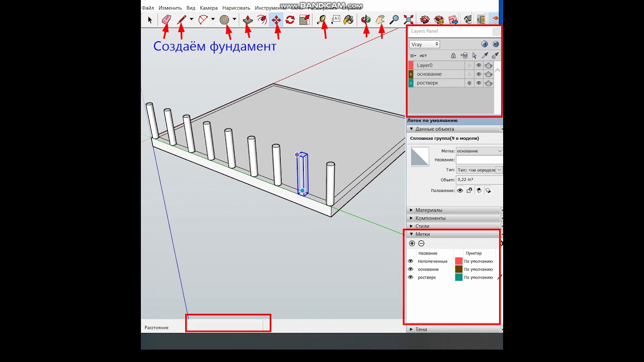Click the move-to-layer stack icon
The width and height of the screenshot is (644, 362).
pos(464,56)
